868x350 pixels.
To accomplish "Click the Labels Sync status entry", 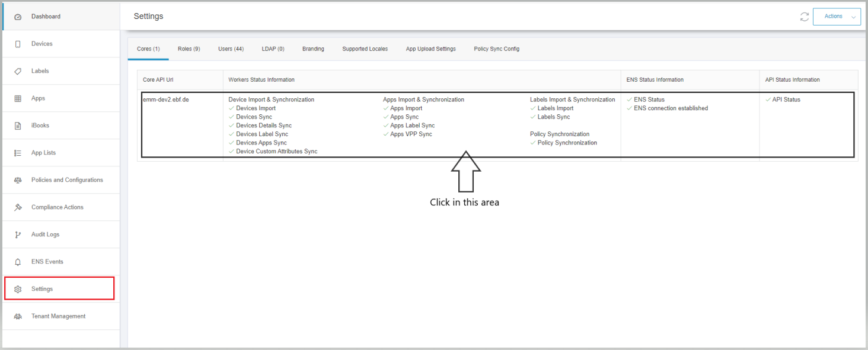I will pos(550,117).
